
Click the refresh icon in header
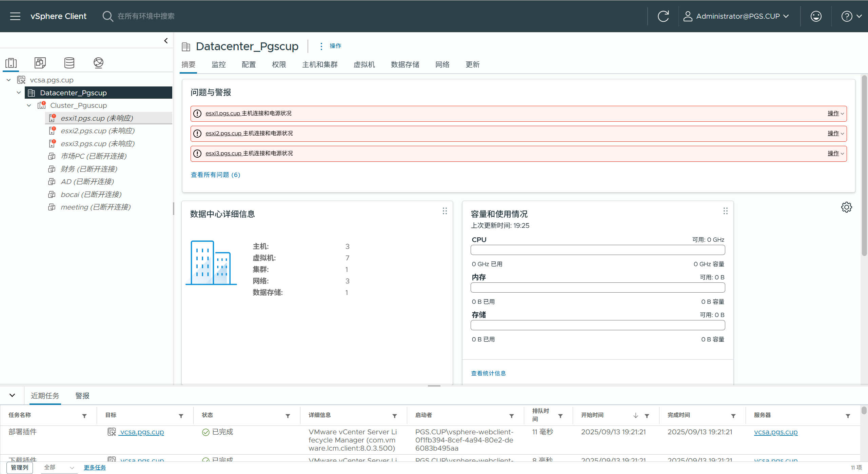tap(663, 16)
